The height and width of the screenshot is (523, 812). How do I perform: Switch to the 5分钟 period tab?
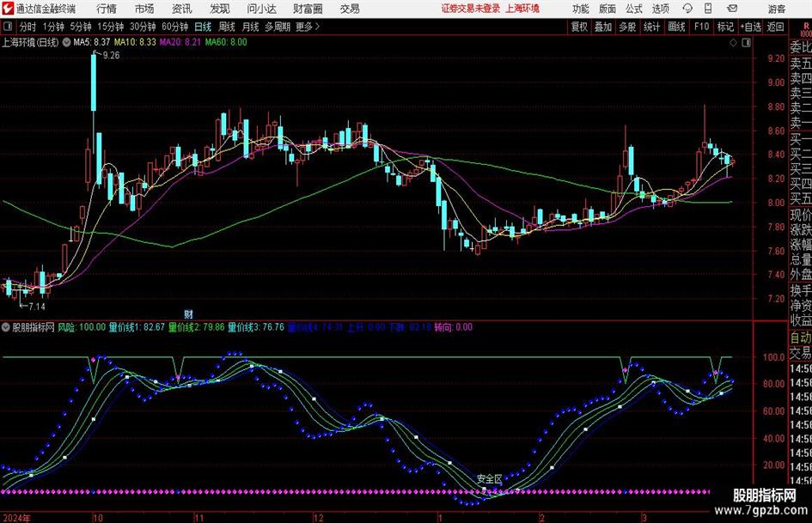tap(81, 27)
